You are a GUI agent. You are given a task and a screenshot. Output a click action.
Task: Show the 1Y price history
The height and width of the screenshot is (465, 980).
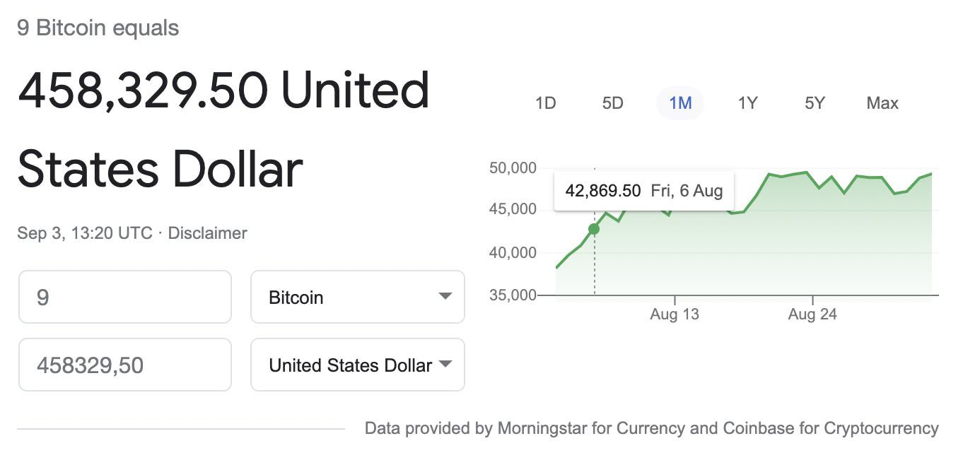click(x=747, y=103)
